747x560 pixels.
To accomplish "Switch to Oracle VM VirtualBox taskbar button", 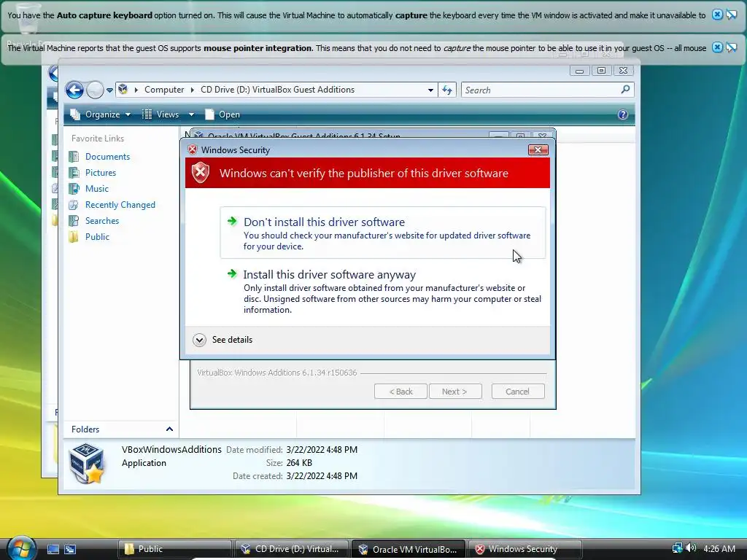I will click(x=409, y=549).
